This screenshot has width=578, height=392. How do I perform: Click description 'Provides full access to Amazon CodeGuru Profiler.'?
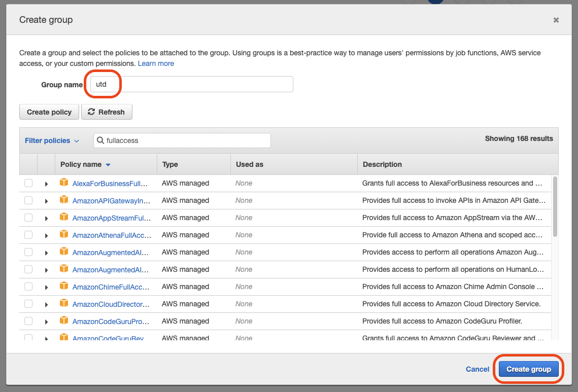(442, 321)
